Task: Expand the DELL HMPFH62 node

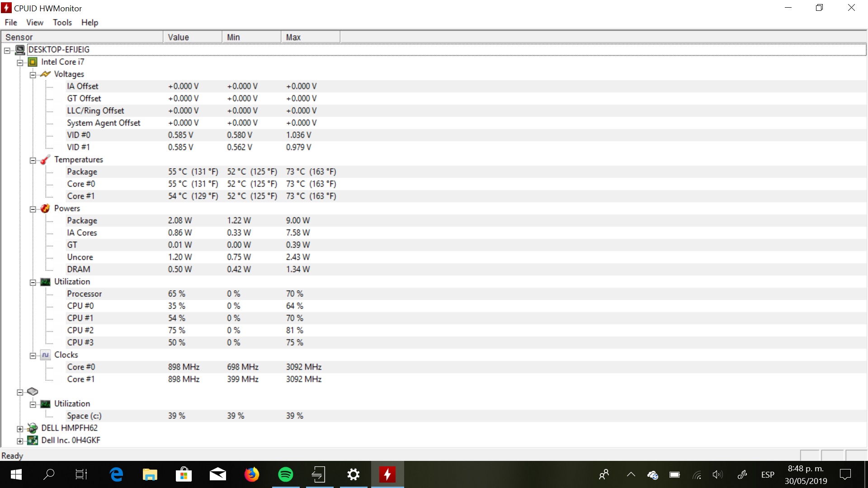Action: pyautogui.click(x=20, y=429)
